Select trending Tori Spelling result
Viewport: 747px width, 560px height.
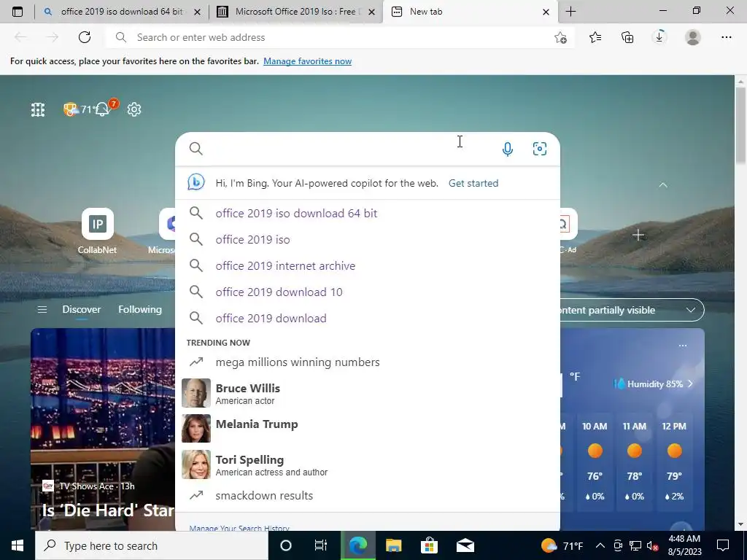[x=368, y=464]
